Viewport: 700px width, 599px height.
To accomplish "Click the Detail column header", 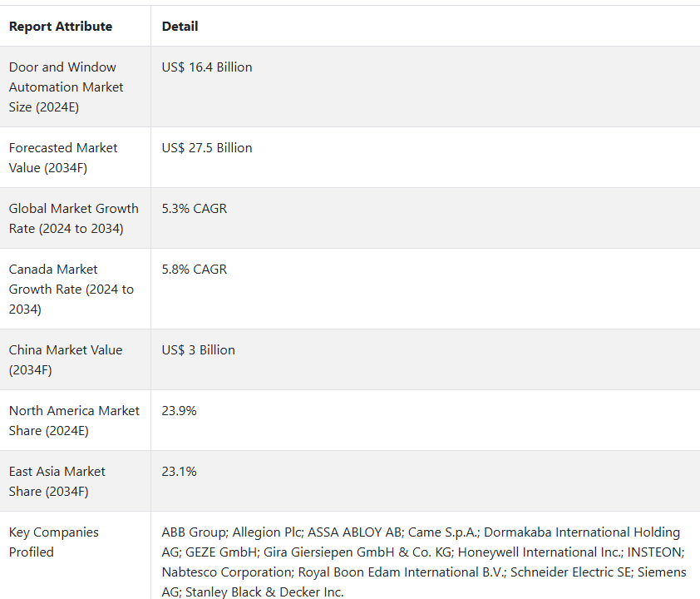I will pyautogui.click(x=180, y=27).
